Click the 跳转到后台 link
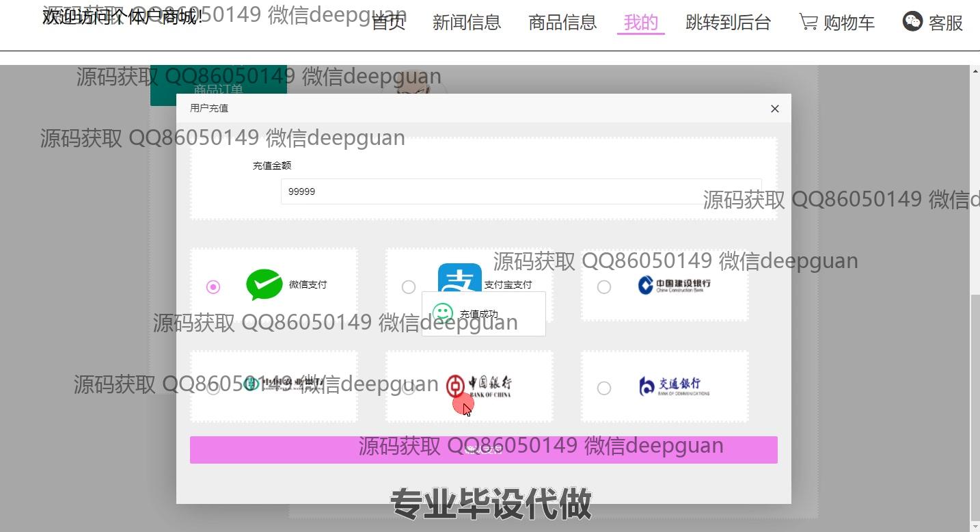Screen dimensions: 980x532 click(x=729, y=23)
